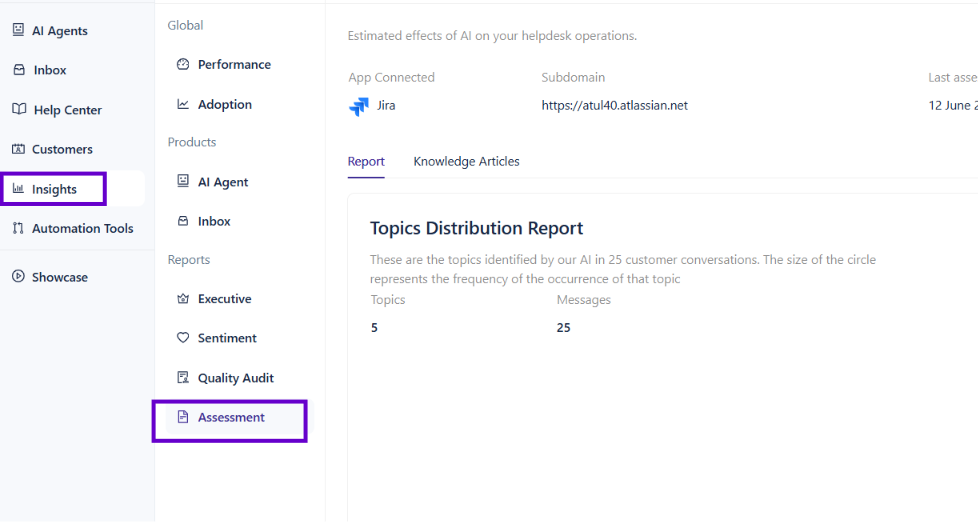Click the Showcase play icon
This screenshot has width=978, height=522.
pyautogui.click(x=19, y=276)
